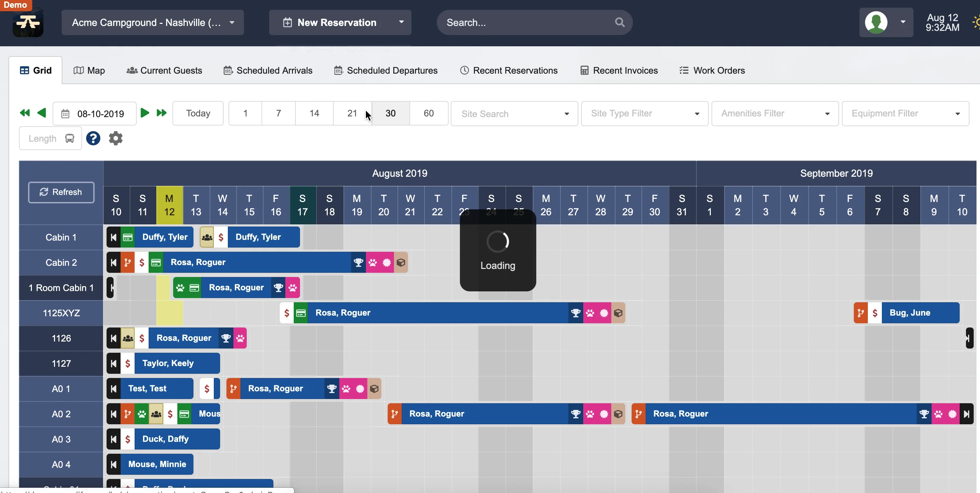The width and height of the screenshot is (980, 493).
Task: Click the orange branch icon on Cabin 2 row
Action: (x=128, y=262)
